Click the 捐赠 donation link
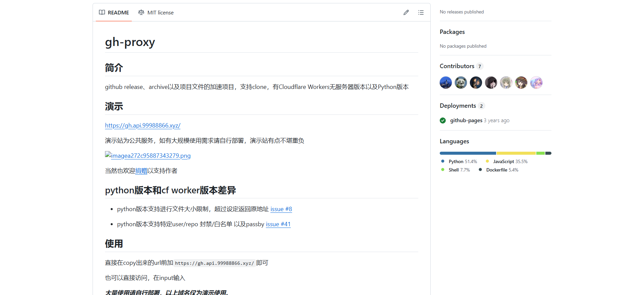This screenshot has height=295, width=644. (141, 171)
